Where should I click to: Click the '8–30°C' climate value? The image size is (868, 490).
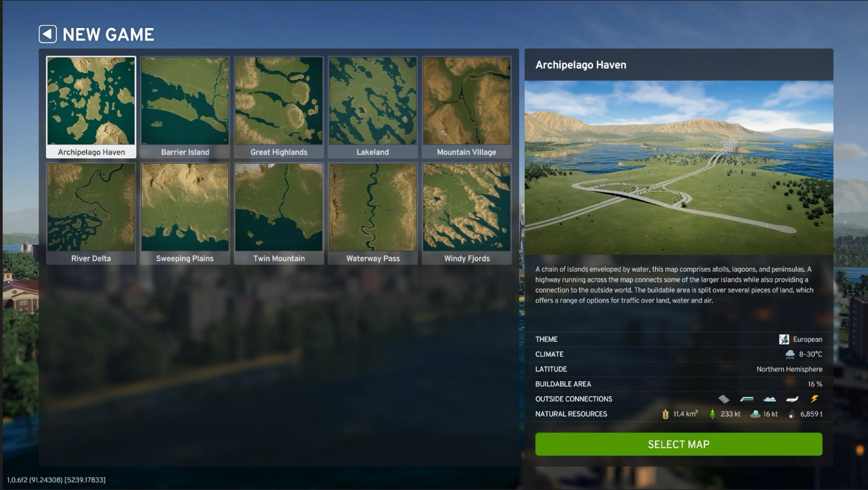(810, 355)
